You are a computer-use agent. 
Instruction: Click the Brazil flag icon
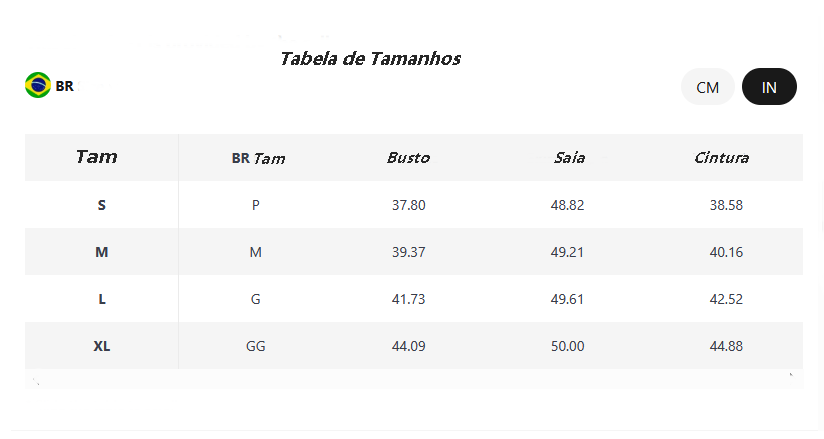pyautogui.click(x=38, y=85)
